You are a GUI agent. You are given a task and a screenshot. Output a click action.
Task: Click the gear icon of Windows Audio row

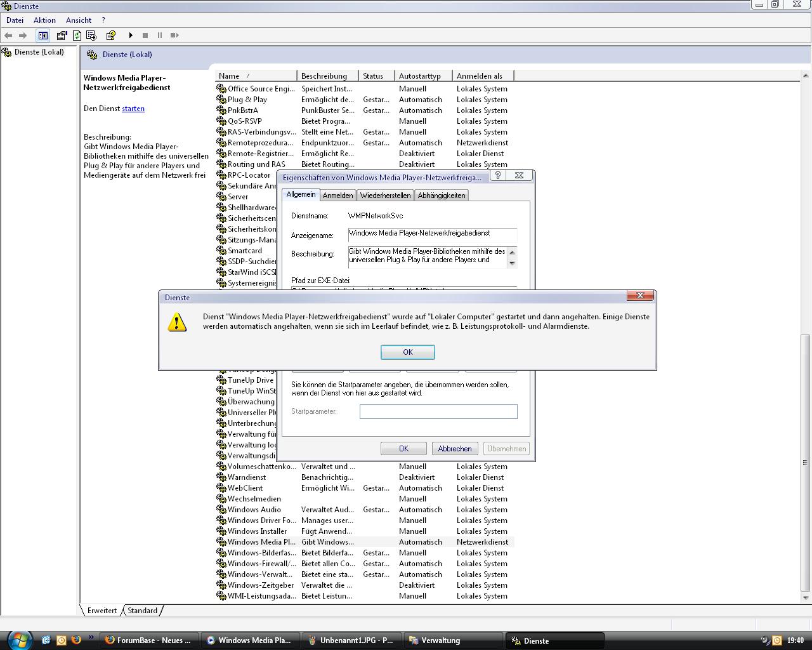(221, 510)
